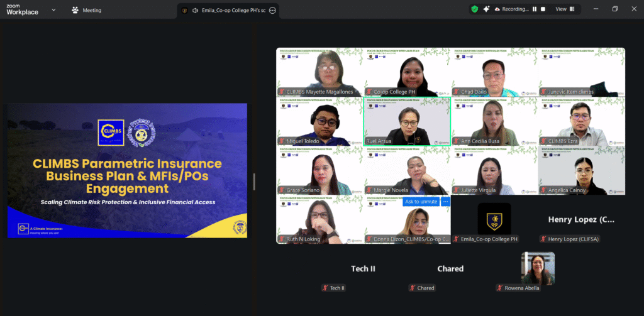Open more options on Donna Dizon's tile

[445, 202]
